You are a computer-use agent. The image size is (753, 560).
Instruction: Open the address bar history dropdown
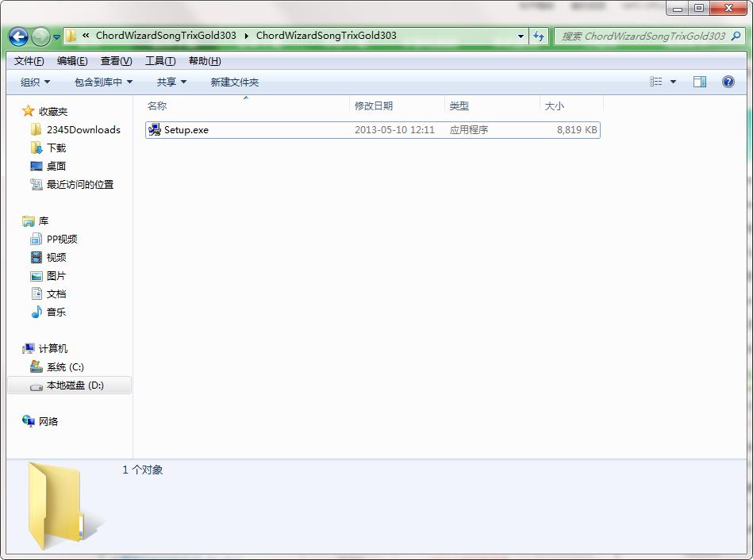tap(521, 36)
